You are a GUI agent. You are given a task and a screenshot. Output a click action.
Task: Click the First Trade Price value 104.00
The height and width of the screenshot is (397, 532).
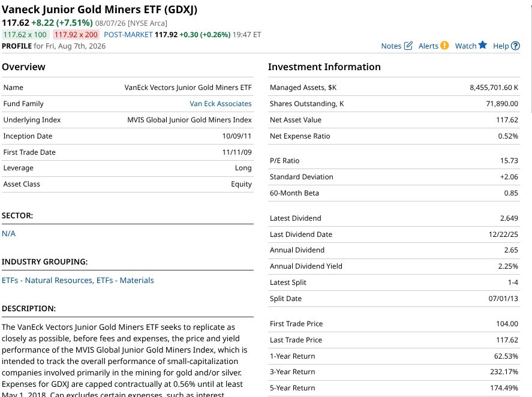tap(507, 324)
